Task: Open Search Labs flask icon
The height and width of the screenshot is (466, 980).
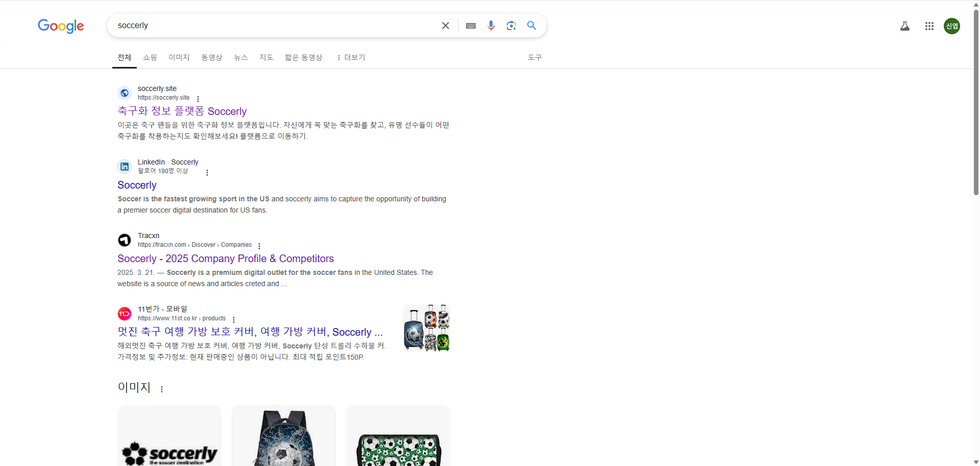Action: tap(905, 26)
